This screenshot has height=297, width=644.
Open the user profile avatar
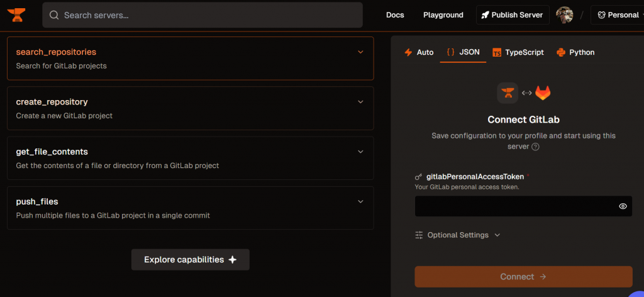[564, 15]
